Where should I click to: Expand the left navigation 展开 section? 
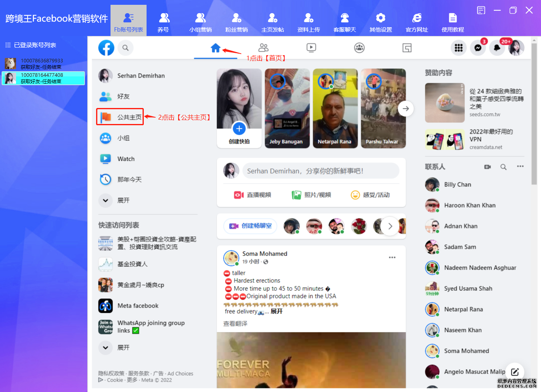tap(105, 200)
